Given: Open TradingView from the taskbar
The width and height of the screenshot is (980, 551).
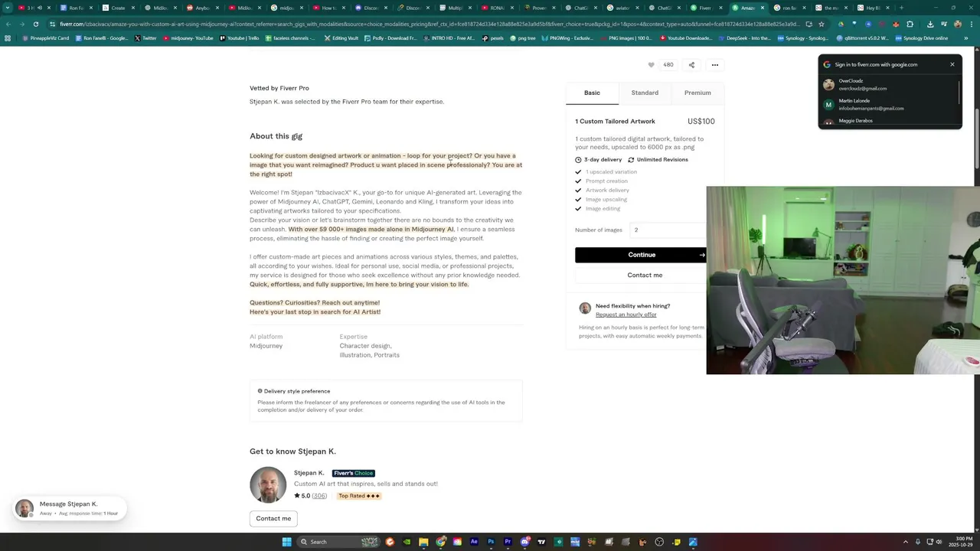Looking at the screenshot, I should (541, 542).
